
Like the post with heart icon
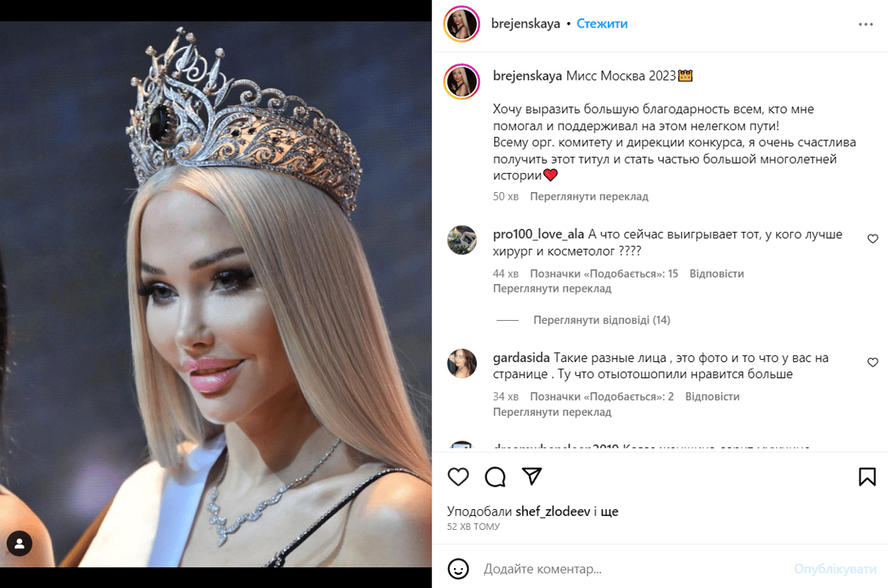(x=458, y=477)
